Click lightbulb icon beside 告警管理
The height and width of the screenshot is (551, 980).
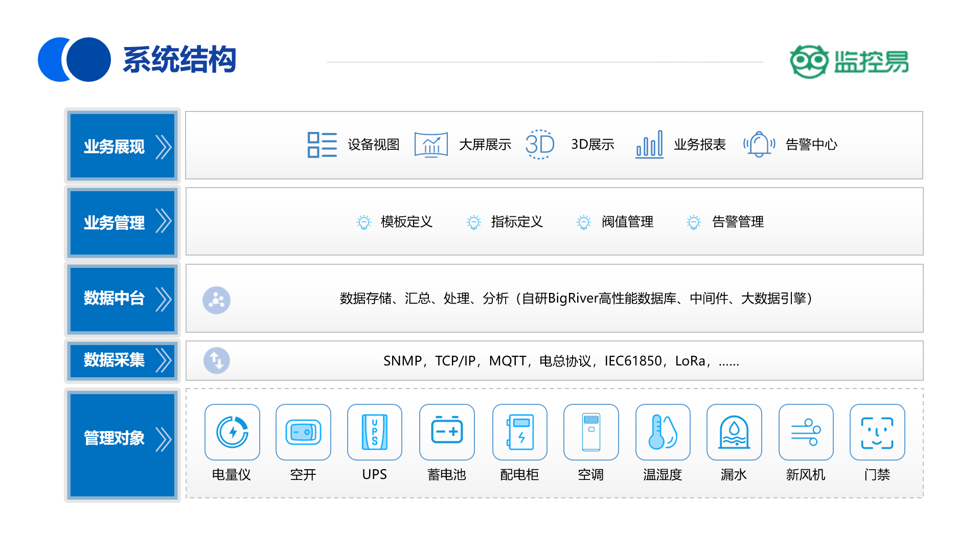[694, 222]
